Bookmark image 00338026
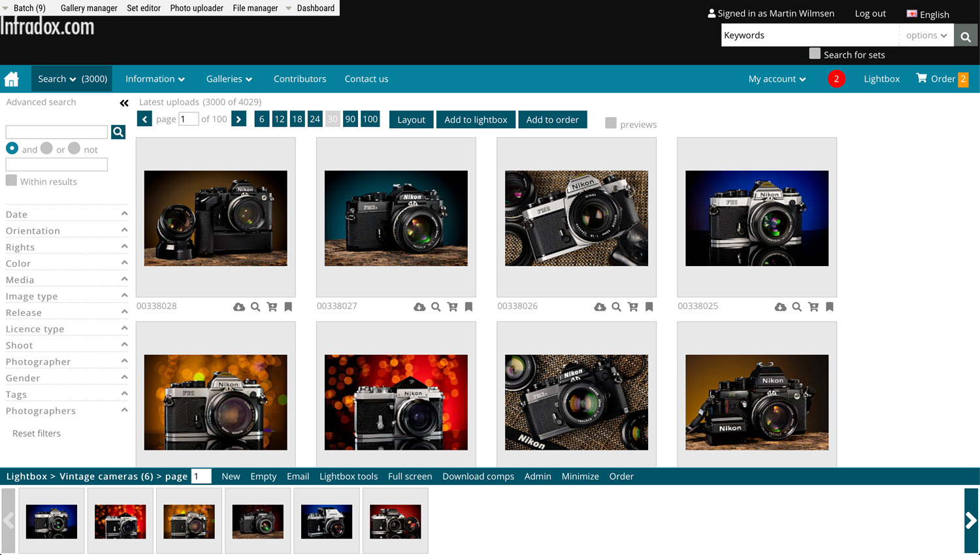The height and width of the screenshot is (555, 980). coord(649,307)
